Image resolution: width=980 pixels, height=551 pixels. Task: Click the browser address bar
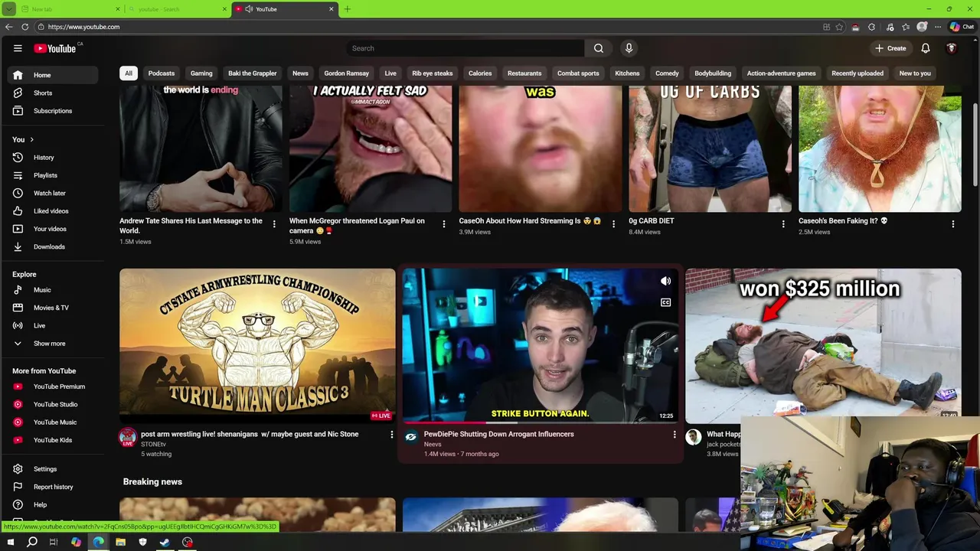tap(429, 27)
